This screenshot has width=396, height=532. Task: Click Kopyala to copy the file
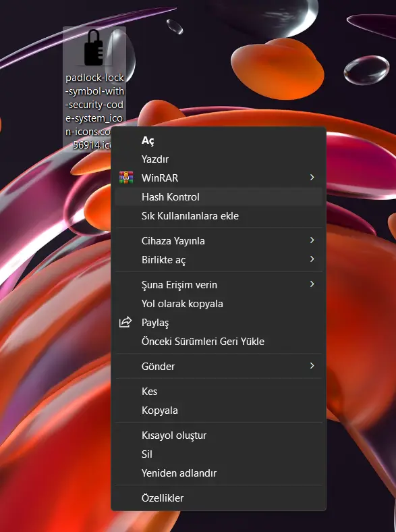pyautogui.click(x=219, y=410)
